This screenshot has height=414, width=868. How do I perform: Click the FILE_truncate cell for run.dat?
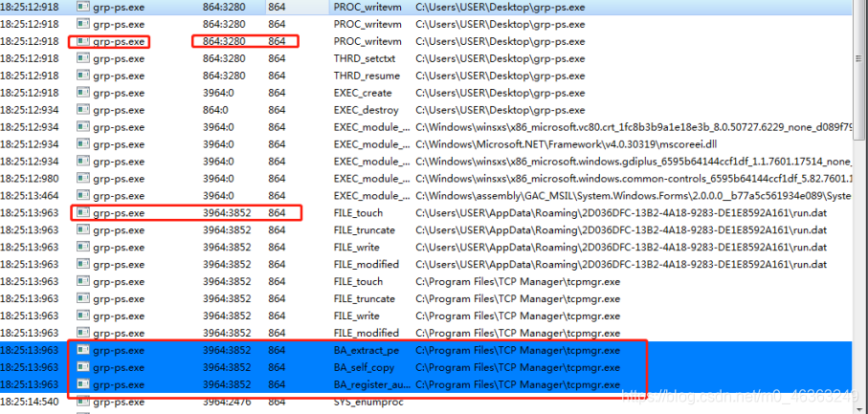tap(365, 229)
